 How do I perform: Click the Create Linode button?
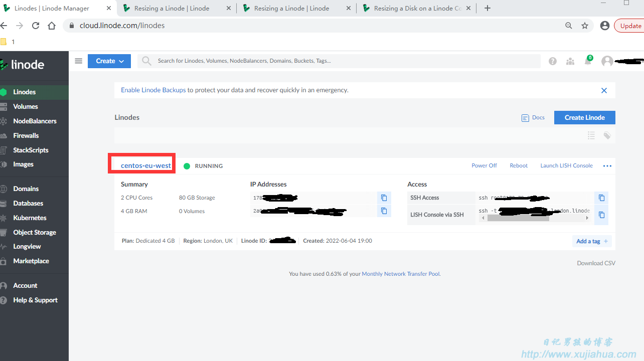pos(585,117)
